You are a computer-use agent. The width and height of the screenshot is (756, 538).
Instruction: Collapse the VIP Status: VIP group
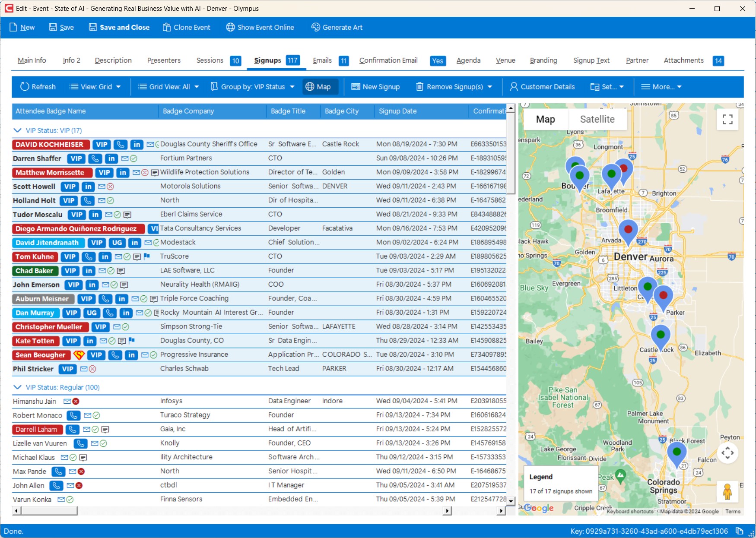17,130
